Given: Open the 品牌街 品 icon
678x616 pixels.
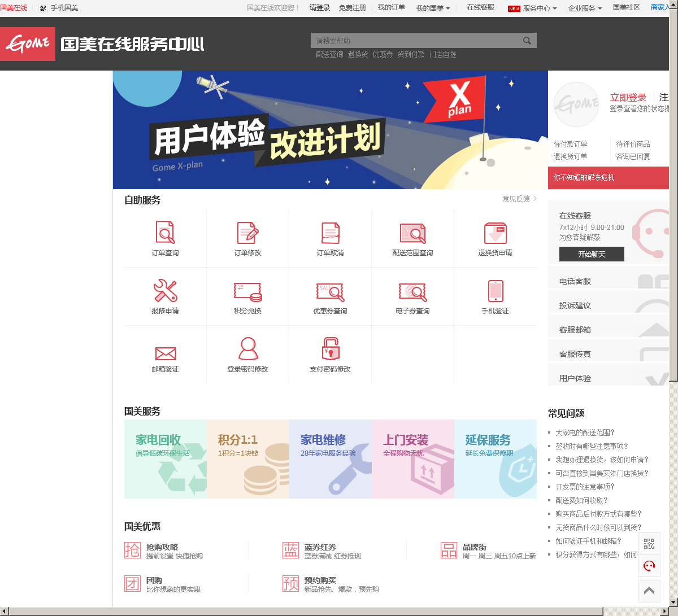Looking at the screenshot, I should (x=449, y=550).
